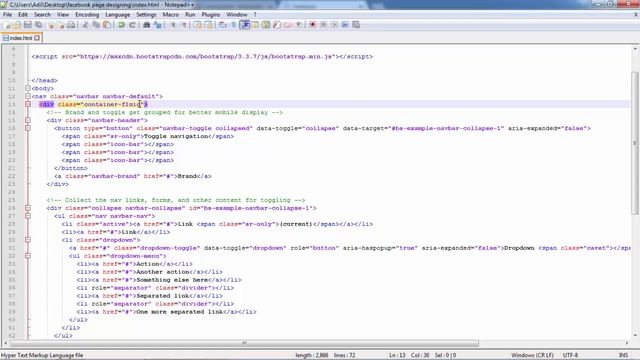Undo the last edit via toolbar
The height and width of the screenshot is (360, 640).
point(121,25)
